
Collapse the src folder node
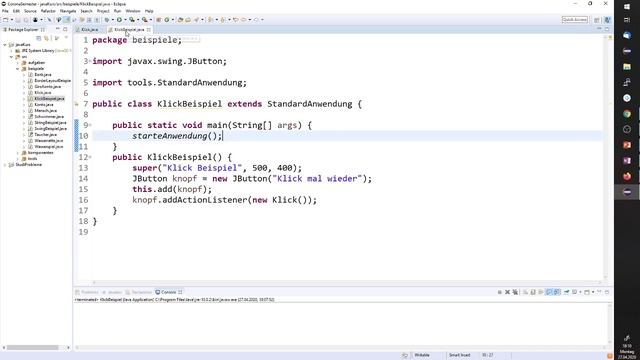tap(11, 57)
